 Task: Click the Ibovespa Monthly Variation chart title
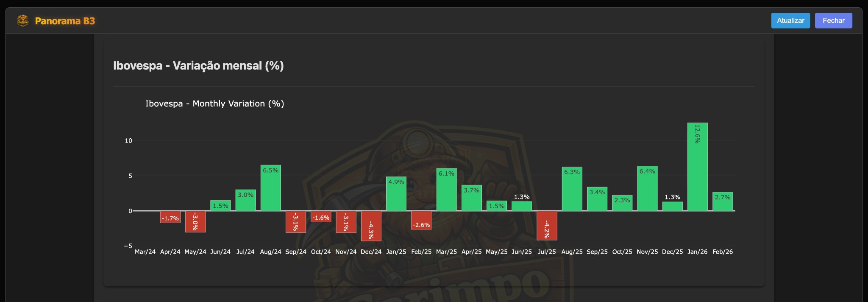(214, 103)
